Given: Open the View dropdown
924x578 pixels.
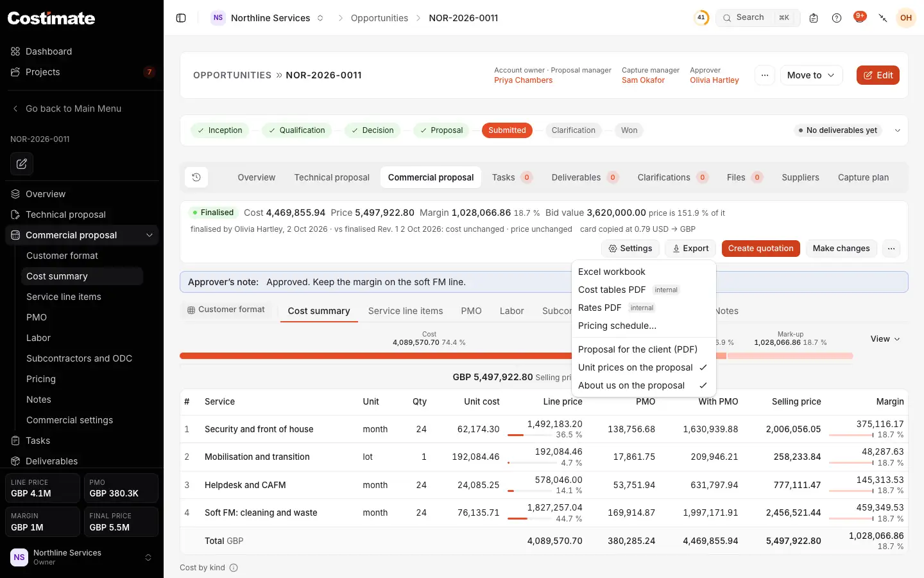Looking at the screenshot, I should (x=885, y=339).
